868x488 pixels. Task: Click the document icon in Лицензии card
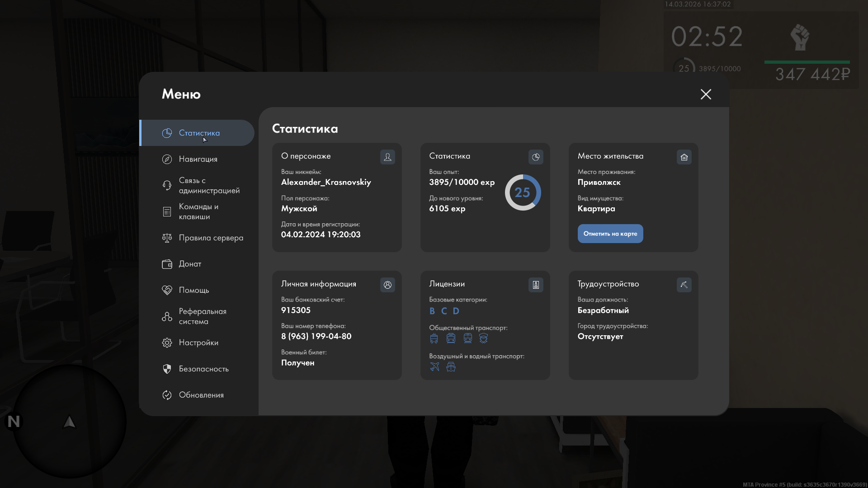[x=536, y=285]
